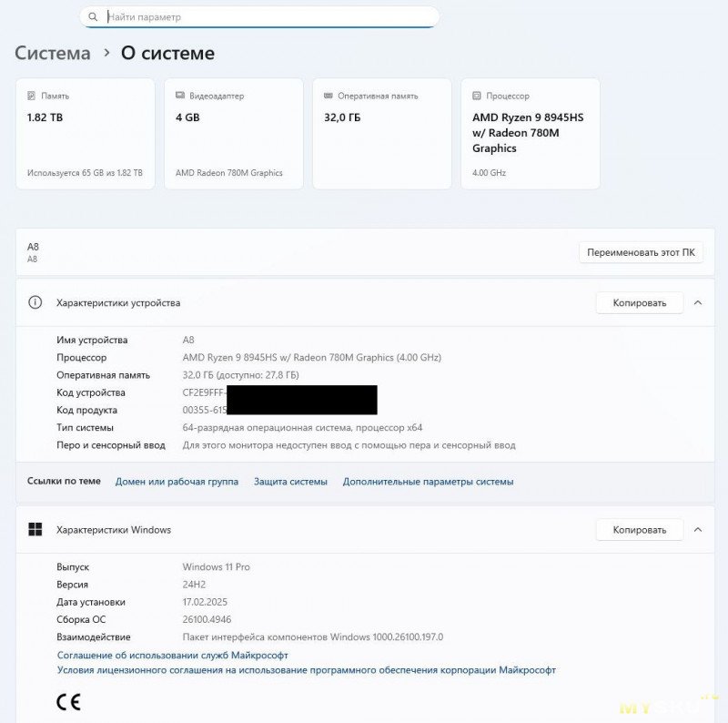Screen dimensions: 728x723
Task: Click the search magnifier icon
Action: point(93,16)
